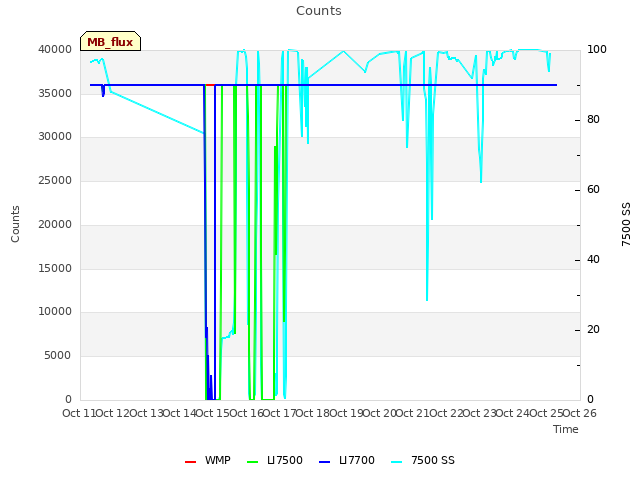Click the 30000 tick on Counts axis
The image size is (640, 480).
click(55, 136)
